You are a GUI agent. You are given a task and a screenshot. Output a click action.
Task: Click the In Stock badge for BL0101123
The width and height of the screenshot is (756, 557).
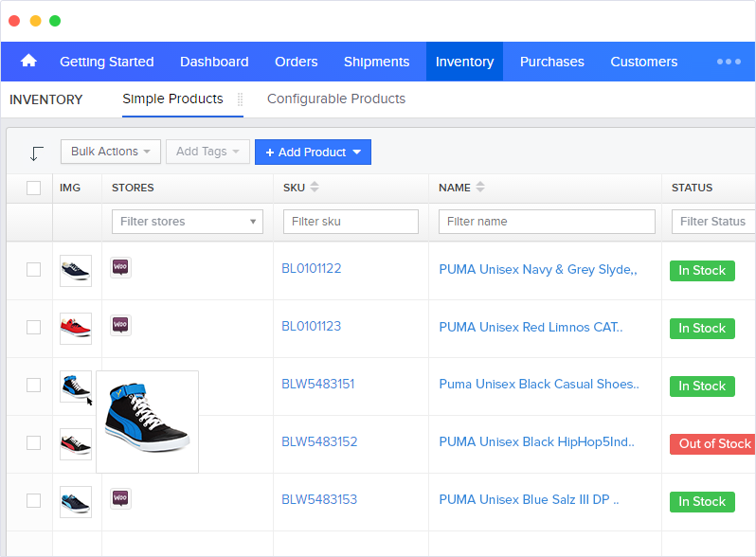(702, 329)
